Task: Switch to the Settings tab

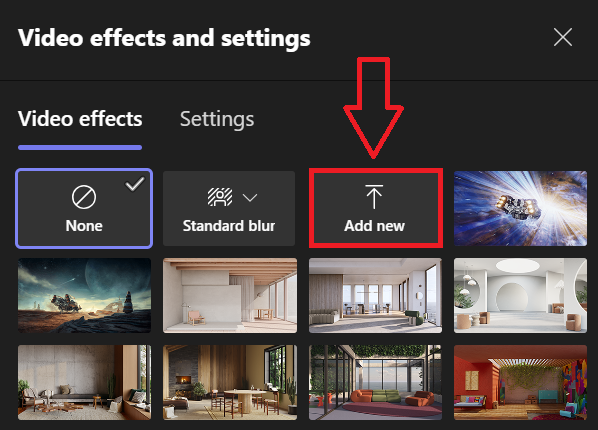Action: (x=217, y=119)
